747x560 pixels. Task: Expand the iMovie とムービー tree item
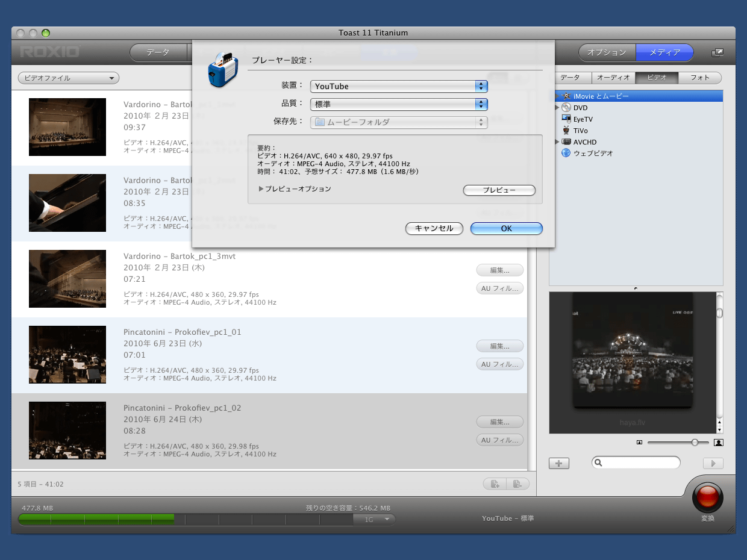tap(557, 96)
